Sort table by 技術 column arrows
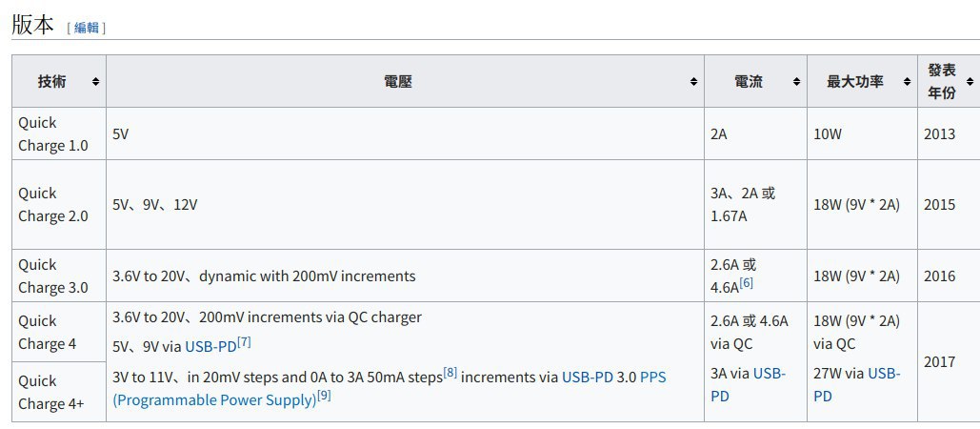The width and height of the screenshot is (980, 429). tap(95, 81)
